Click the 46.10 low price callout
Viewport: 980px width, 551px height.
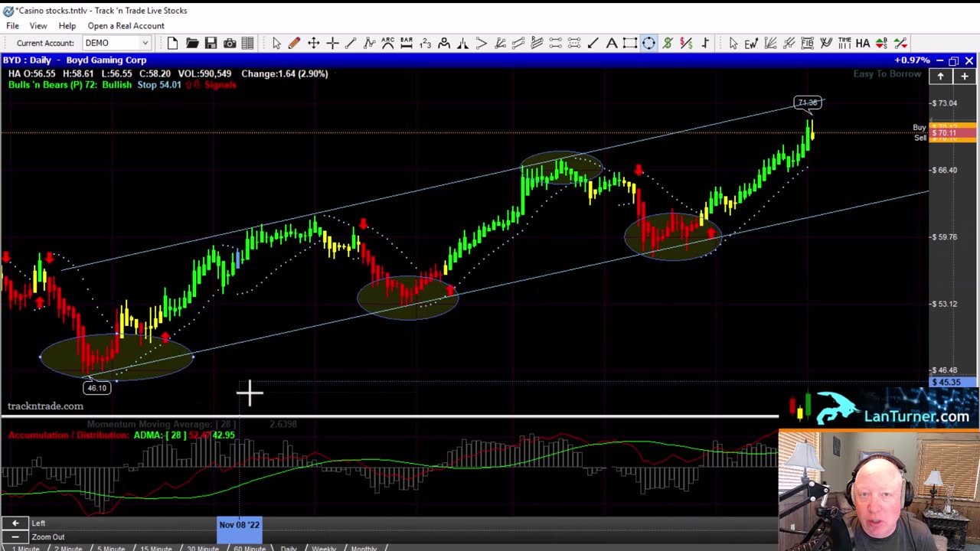[97, 388]
